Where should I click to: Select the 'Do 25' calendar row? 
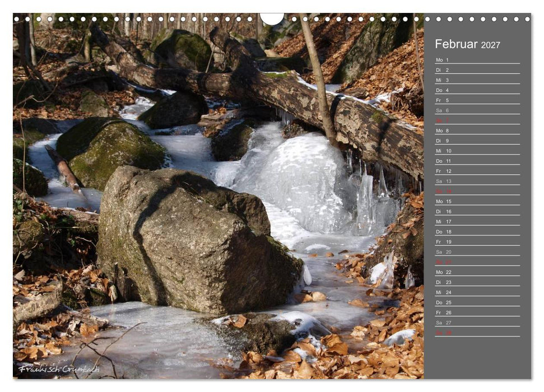click(477, 302)
